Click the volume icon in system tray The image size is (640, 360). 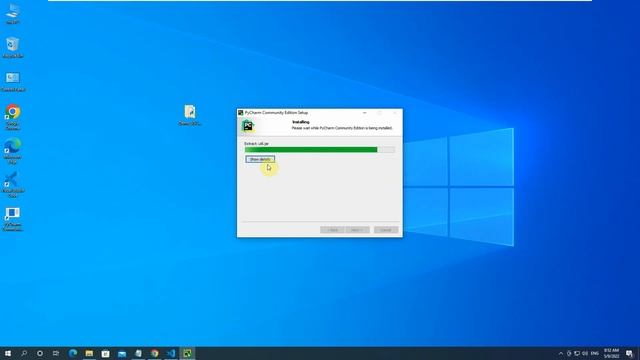[585, 353]
